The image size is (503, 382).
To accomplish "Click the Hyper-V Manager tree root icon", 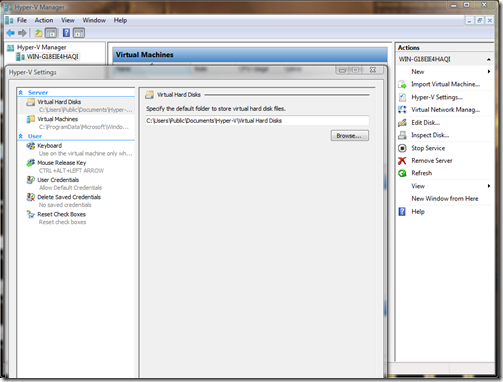I will click(x=11, y=48).
